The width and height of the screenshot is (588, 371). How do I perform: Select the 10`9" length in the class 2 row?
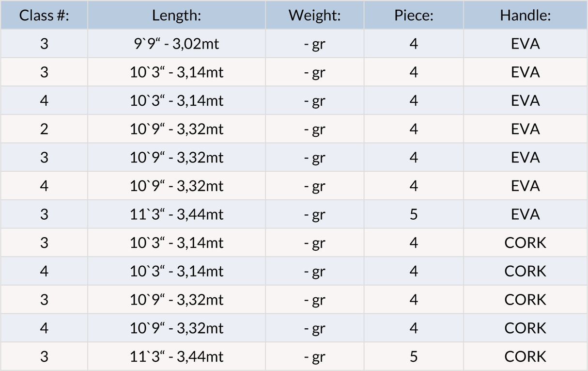tap(176, 129)
